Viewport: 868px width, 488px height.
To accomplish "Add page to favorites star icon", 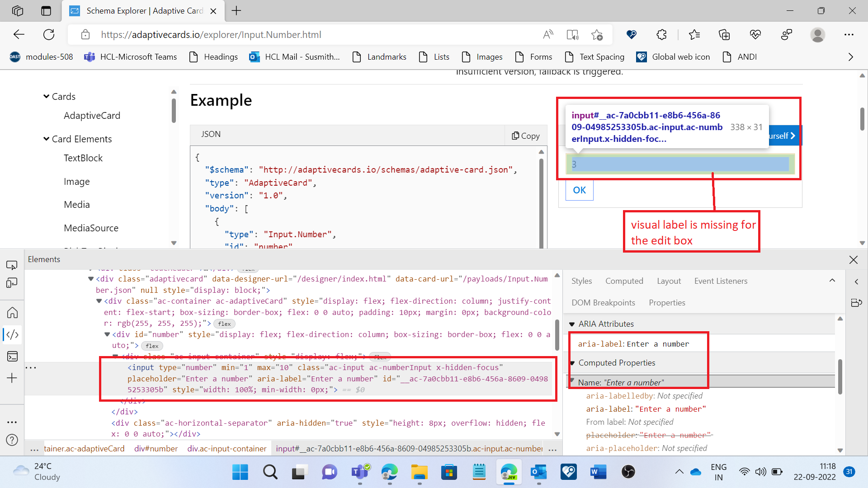I will 597,35.
